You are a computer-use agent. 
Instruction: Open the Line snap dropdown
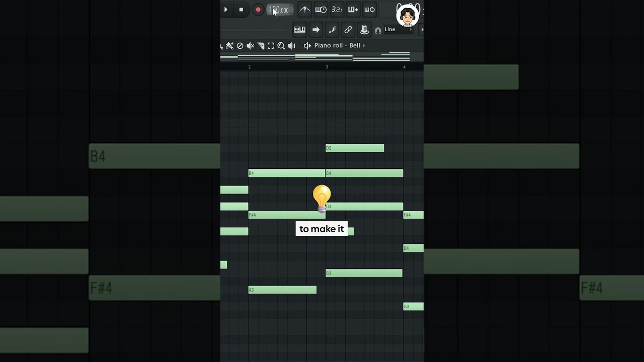click(398, 30)
